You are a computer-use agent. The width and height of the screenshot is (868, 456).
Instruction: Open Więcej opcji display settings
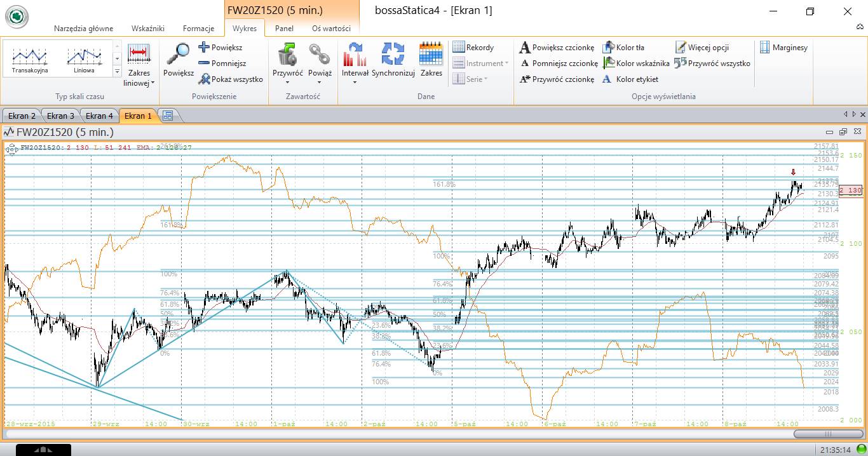[x=681, y=47]
